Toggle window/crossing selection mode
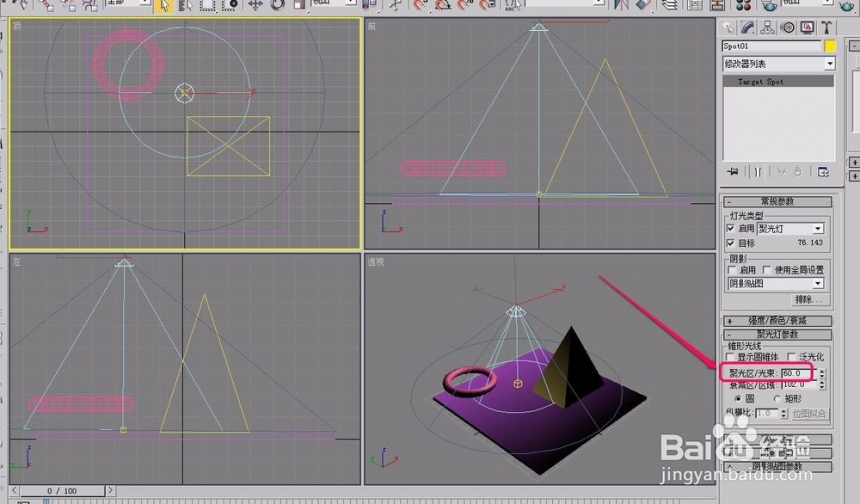 click(x=229, y=5)
